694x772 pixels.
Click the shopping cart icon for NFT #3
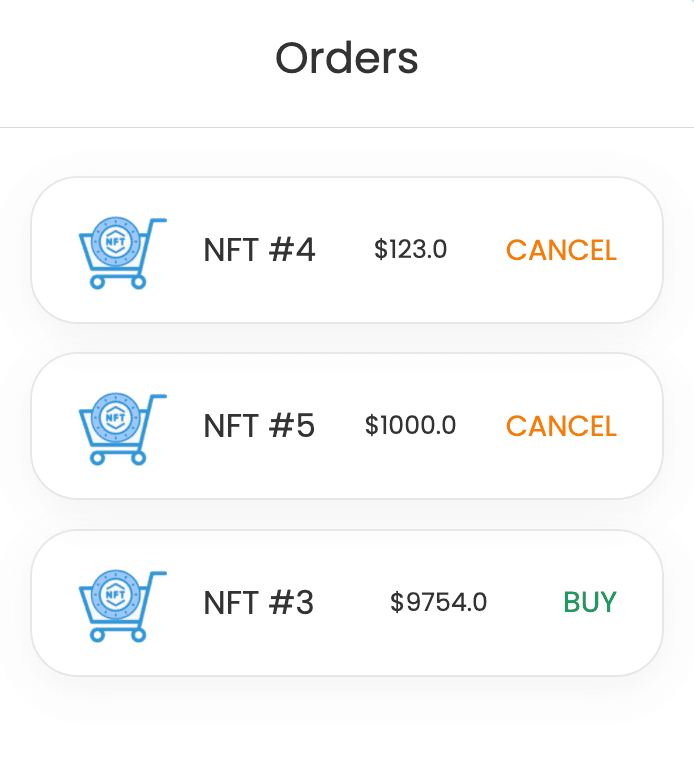(123, 606)
